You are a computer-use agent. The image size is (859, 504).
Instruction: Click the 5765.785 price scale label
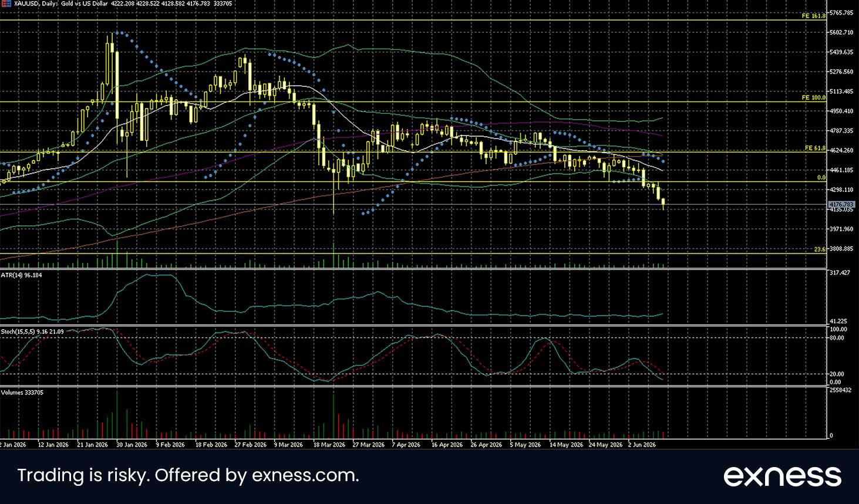pyautogui.click(x=841, y=13)
